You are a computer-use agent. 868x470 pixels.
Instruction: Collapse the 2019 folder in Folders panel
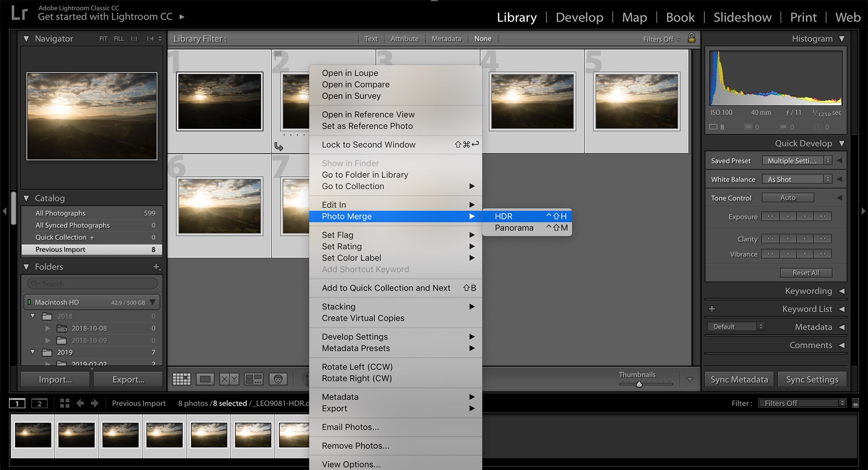tap(33, 352)
